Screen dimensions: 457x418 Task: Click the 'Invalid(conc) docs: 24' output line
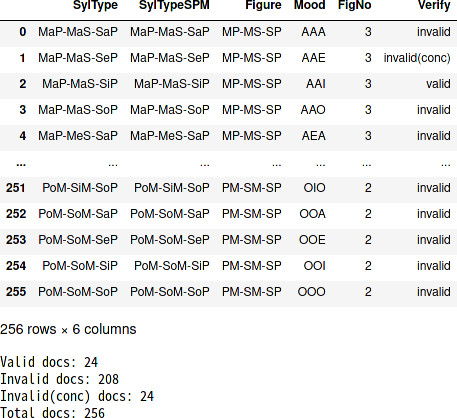(x=77, y=396)
